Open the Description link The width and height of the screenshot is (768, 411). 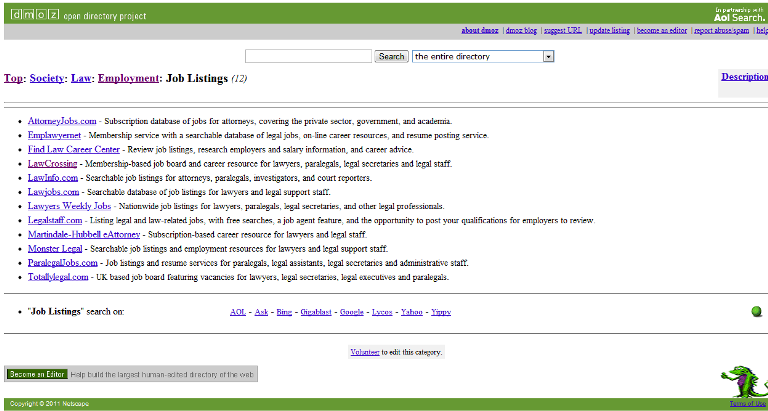coord(744,76)
